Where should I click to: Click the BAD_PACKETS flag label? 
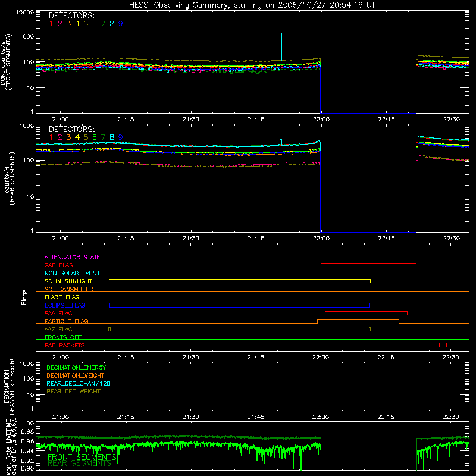(65, 345)
